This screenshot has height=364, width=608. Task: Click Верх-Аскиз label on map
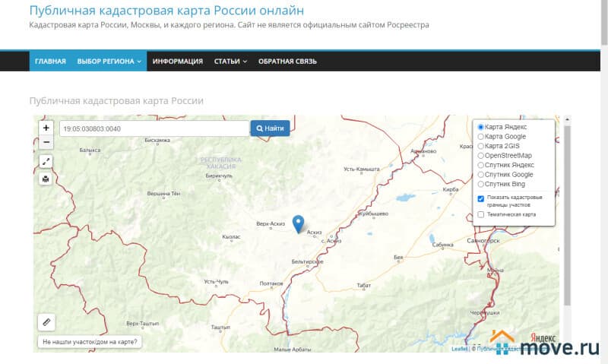[x=271, y=223]
